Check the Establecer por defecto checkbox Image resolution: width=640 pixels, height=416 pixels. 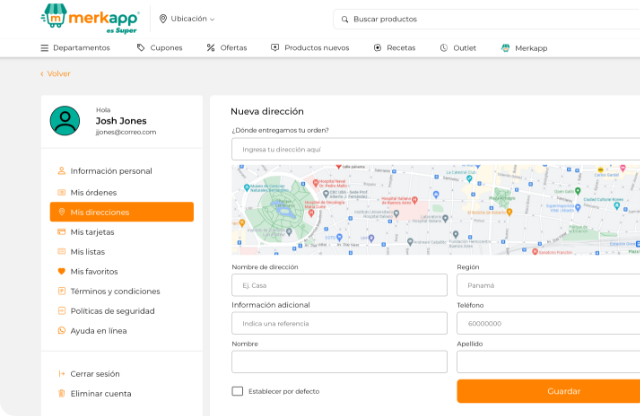(x=237, y=391)
